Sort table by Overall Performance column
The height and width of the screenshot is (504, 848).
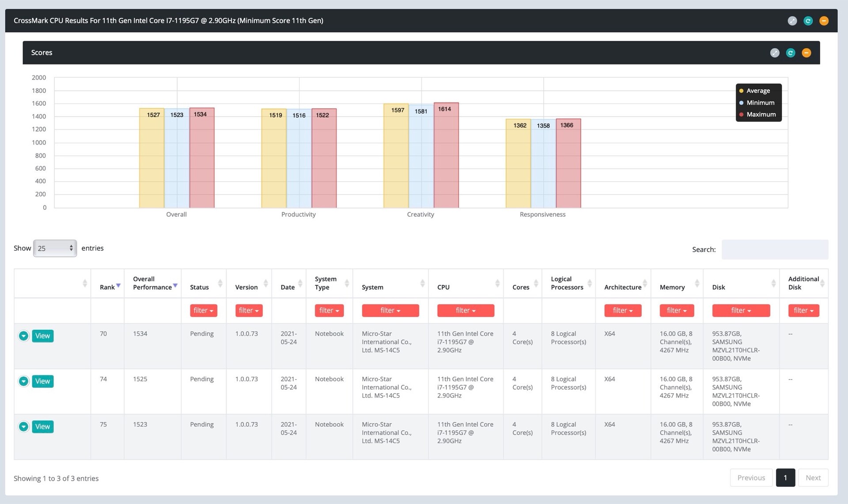(x=152, y=283)
